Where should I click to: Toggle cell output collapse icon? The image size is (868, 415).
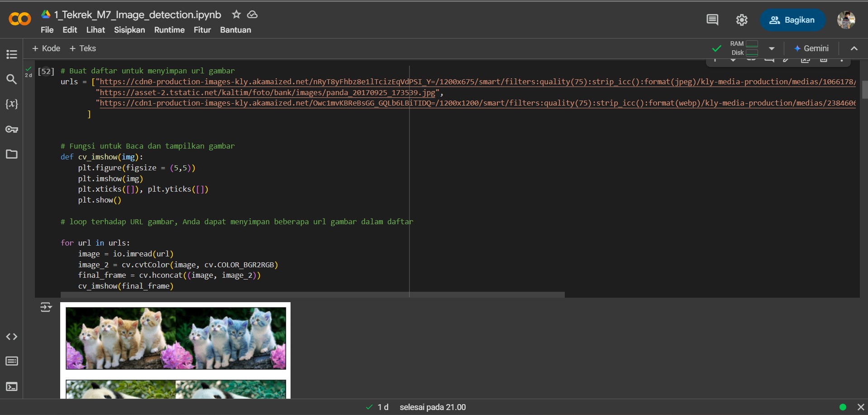pyautogui.click(x=46, y=307)
